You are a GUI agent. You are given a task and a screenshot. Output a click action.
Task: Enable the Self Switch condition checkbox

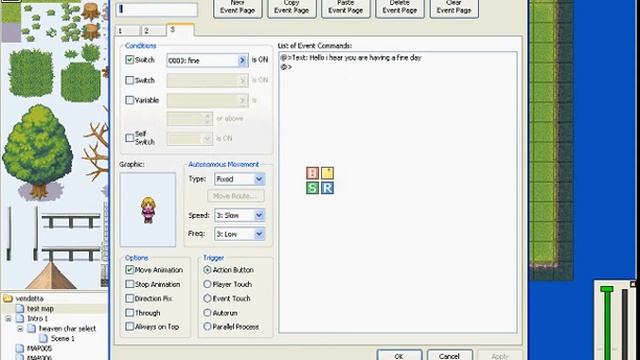coord(129,138)
